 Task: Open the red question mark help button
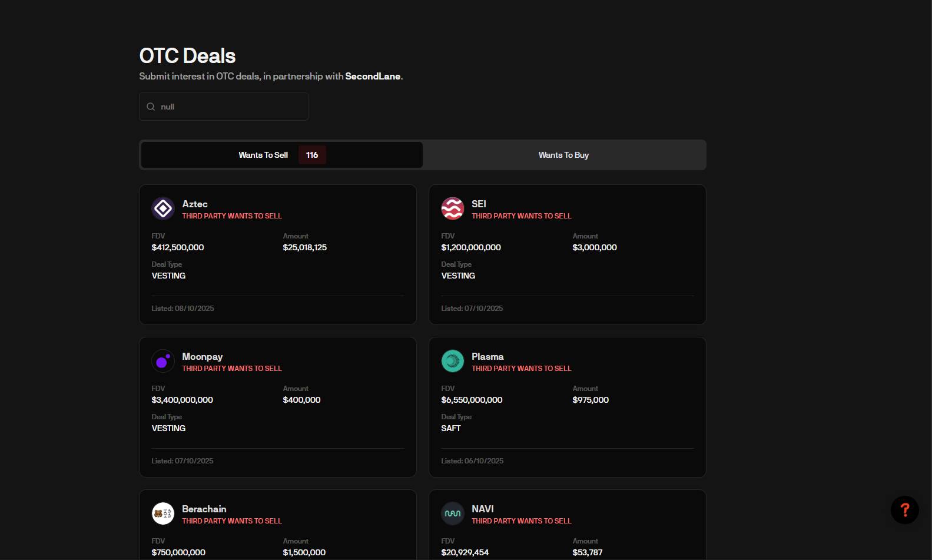tap(904, 510)
